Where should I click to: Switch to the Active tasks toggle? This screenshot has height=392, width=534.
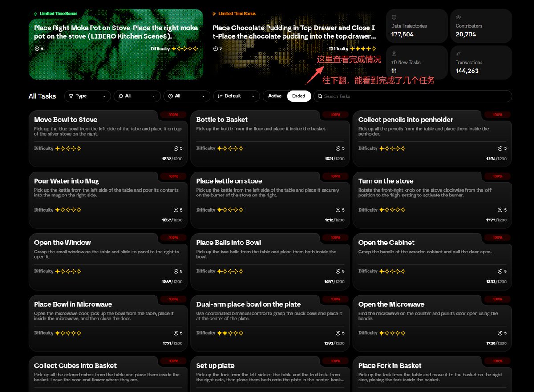(275, 96)
